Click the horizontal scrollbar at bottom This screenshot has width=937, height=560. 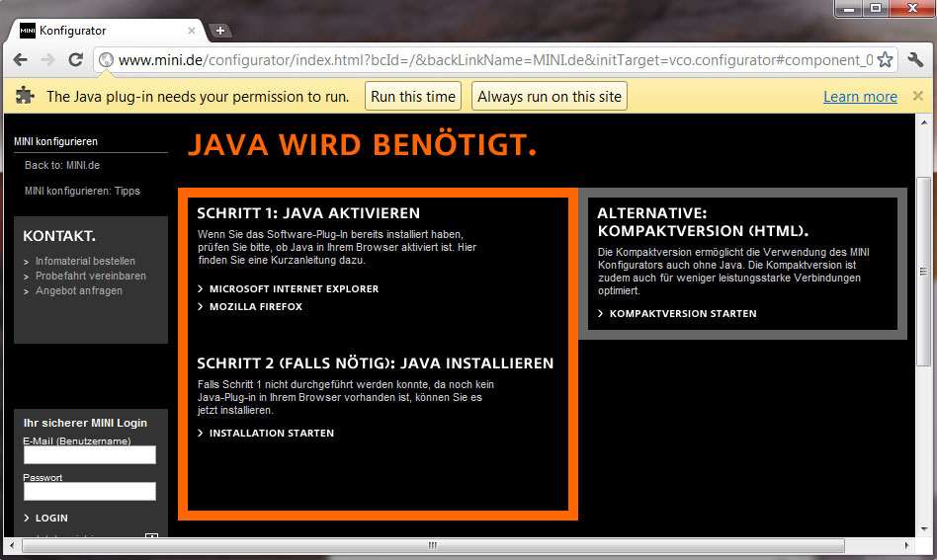pos(432,545)
